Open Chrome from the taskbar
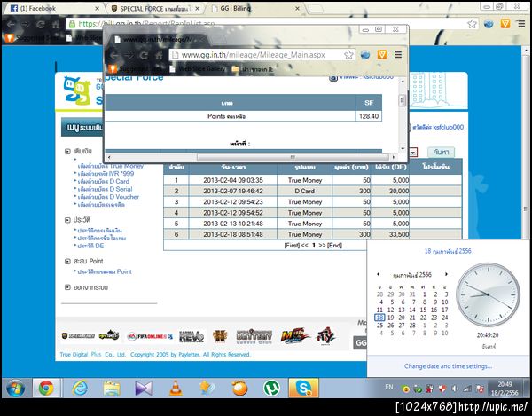 point(46,389)
